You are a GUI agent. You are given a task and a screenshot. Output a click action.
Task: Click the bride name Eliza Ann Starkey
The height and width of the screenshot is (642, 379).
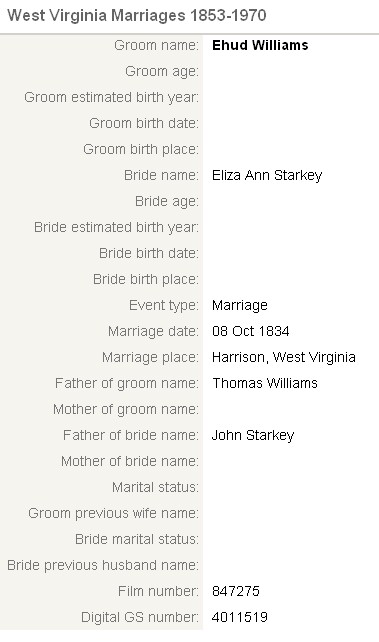(x=267, y=175)
